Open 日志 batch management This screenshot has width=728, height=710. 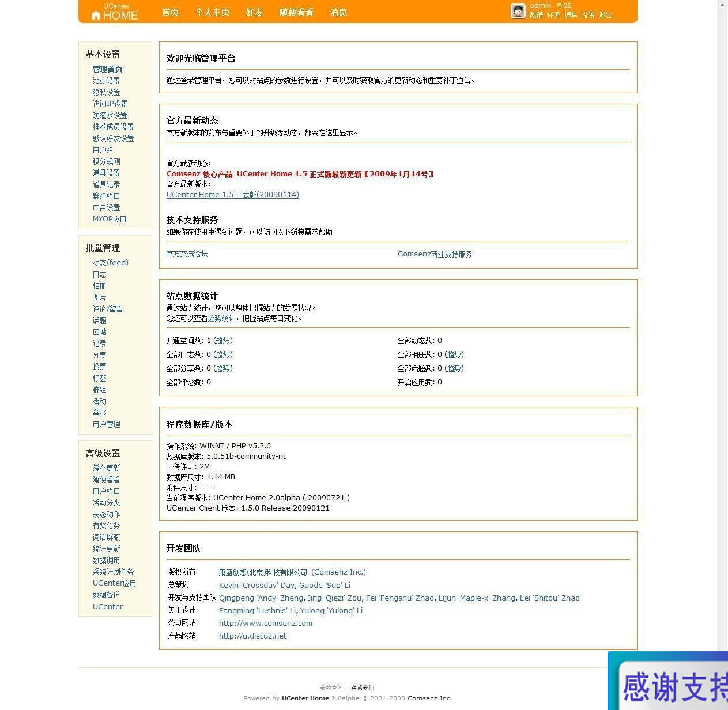pyautogui.click(x=99, y=274)
